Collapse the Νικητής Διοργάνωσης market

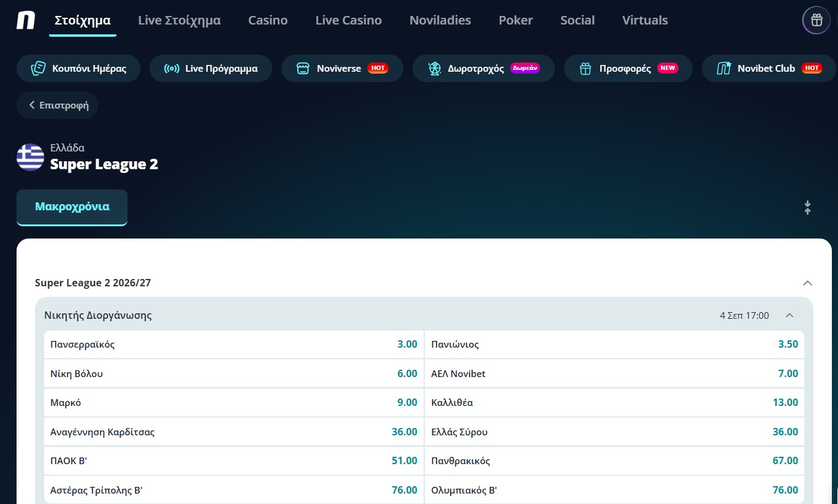[x=790, y=315]
